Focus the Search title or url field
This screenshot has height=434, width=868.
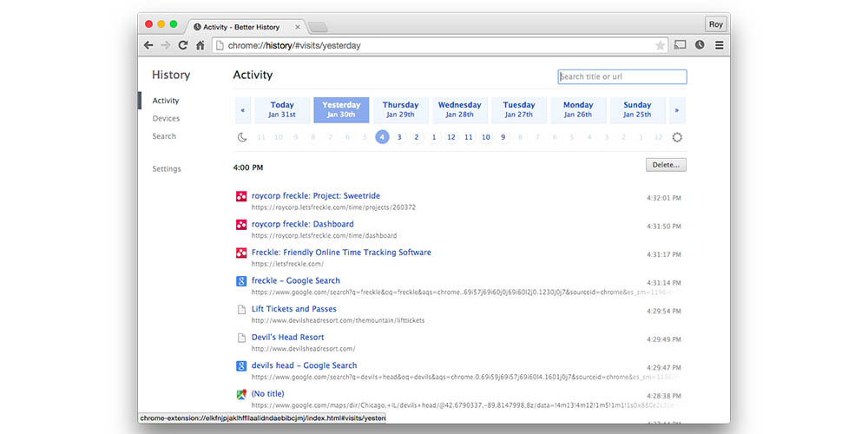tap(621, 76)
